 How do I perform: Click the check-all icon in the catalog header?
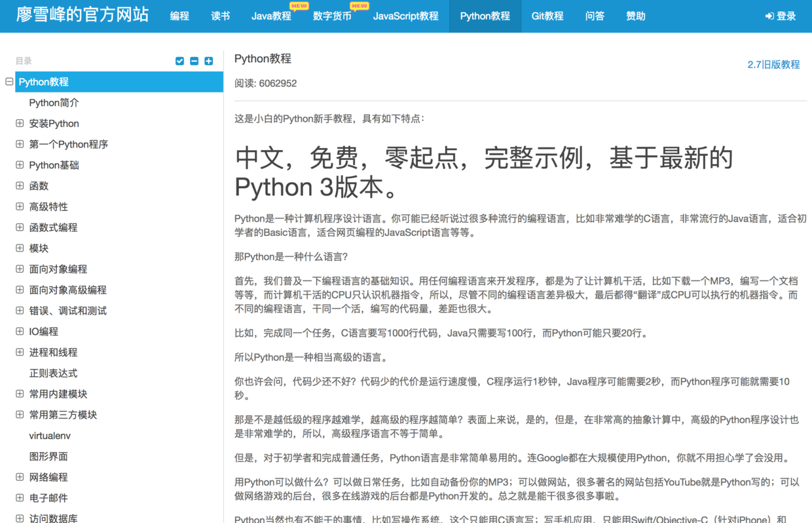pos(180,61)
